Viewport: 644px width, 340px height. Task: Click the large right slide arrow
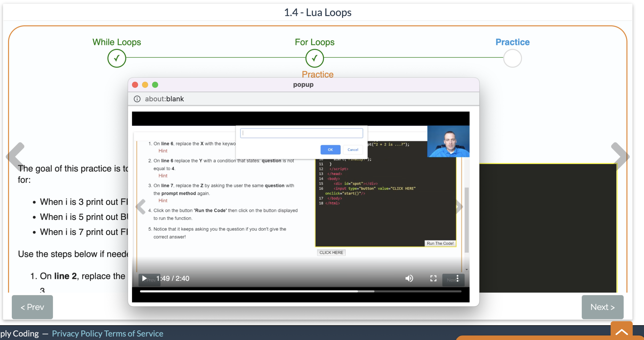[x=620, y=157]
